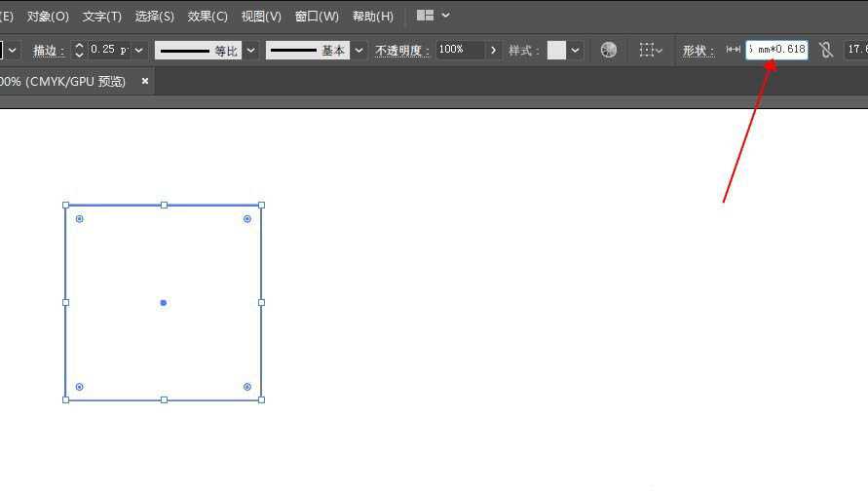Toggle the constrain width and height link icon

pyautogui.click(x=826, y=50)
